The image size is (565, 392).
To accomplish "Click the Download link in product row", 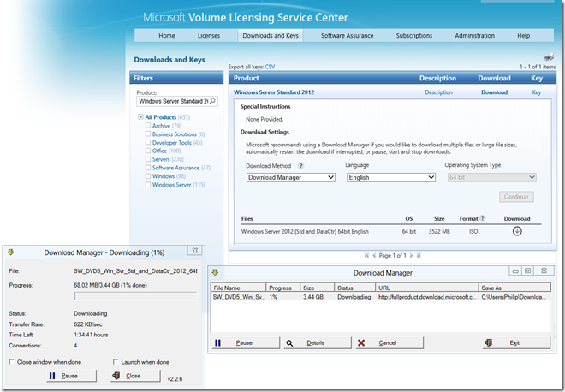I will coord(495,92).
